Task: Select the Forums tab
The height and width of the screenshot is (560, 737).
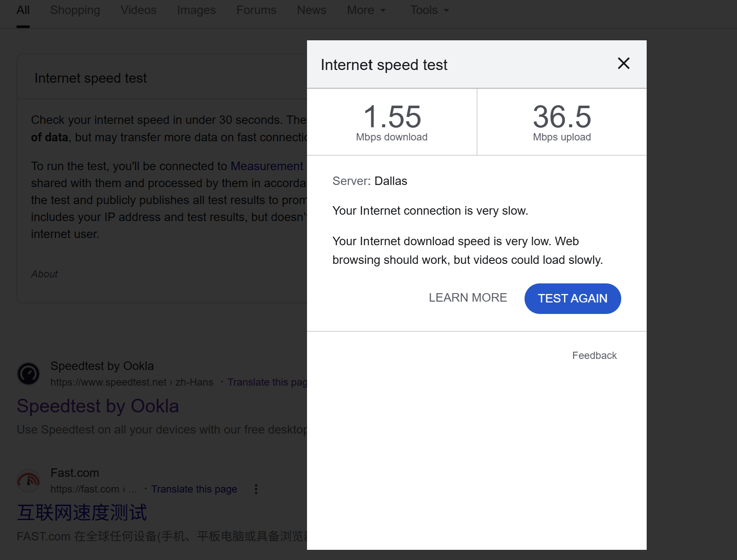Action: (x=256, y=10)
